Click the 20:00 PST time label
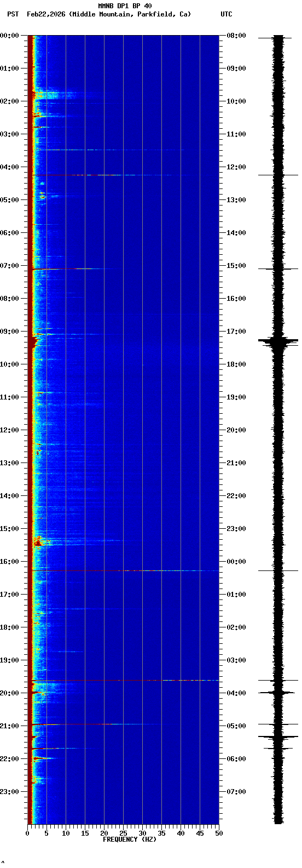Image resolution: width=302 pixels, height=868 pixels. (9, 693)
